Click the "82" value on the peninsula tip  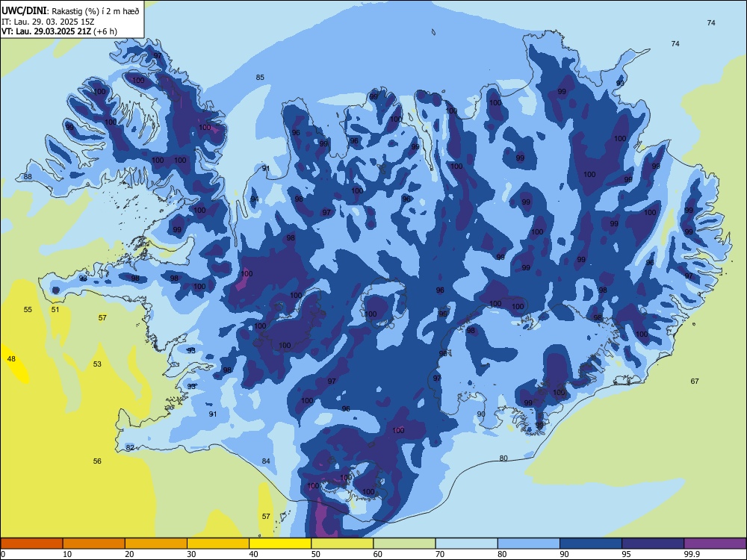pos(130,447)
